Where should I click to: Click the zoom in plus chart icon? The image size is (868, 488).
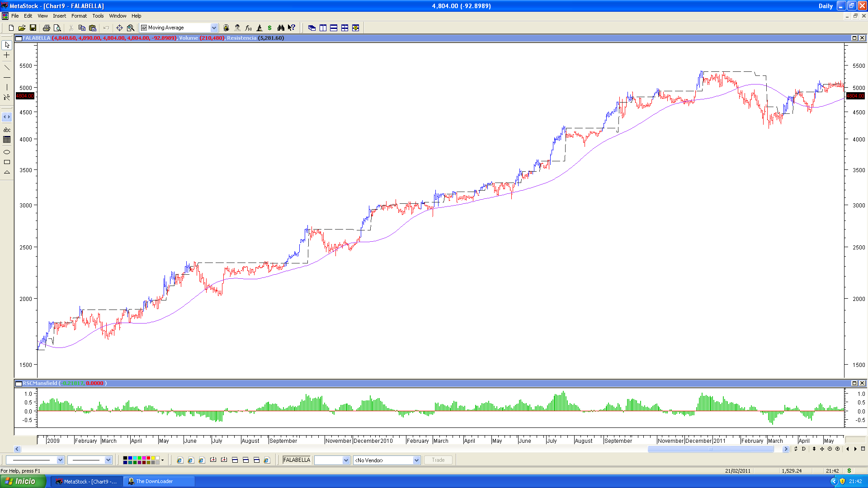point(837,449)
